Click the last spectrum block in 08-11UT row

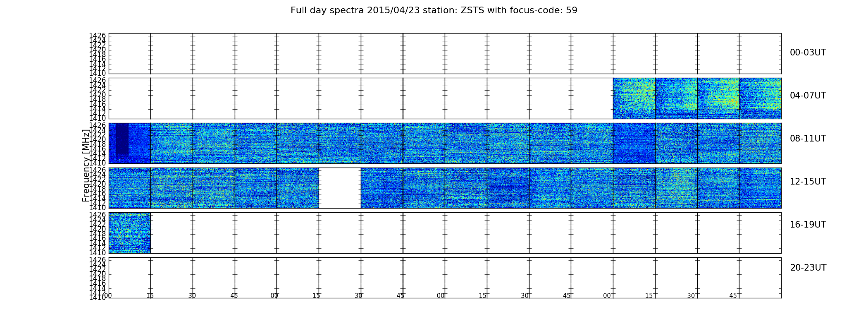pyautogui.click(x=760, y=143)
